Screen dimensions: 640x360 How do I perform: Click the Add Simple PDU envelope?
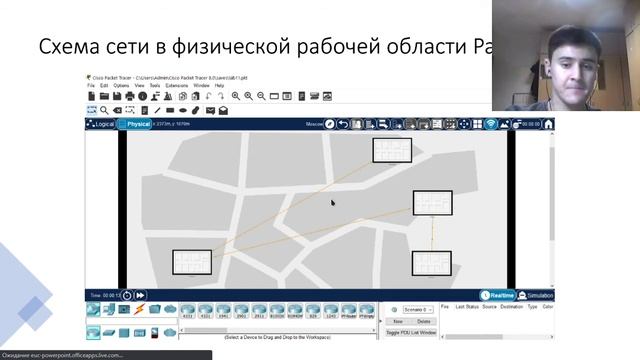[210, 110]
